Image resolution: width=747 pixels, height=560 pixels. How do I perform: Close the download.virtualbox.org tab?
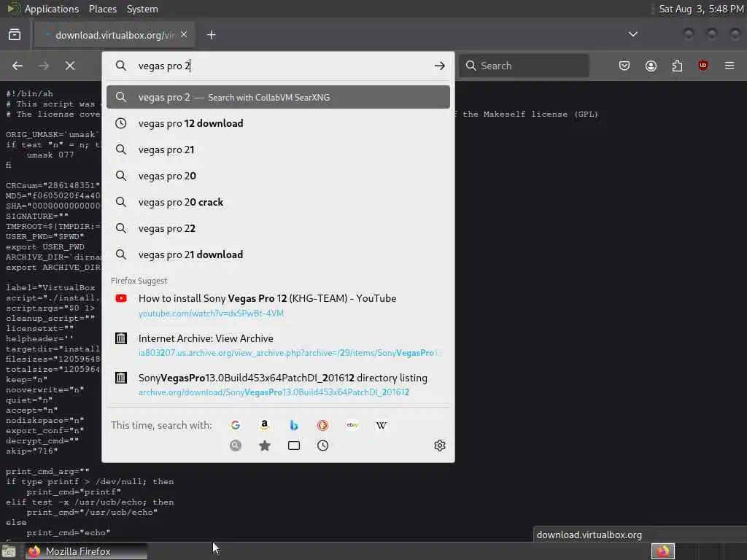[184, 35]
